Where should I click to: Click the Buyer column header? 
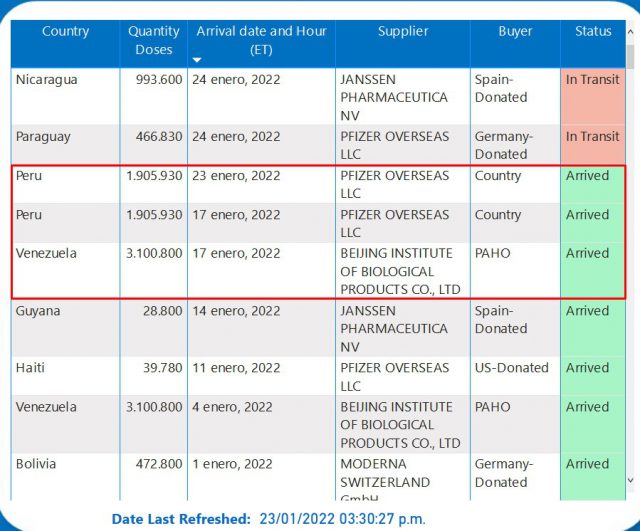click(x=515, y=32)
